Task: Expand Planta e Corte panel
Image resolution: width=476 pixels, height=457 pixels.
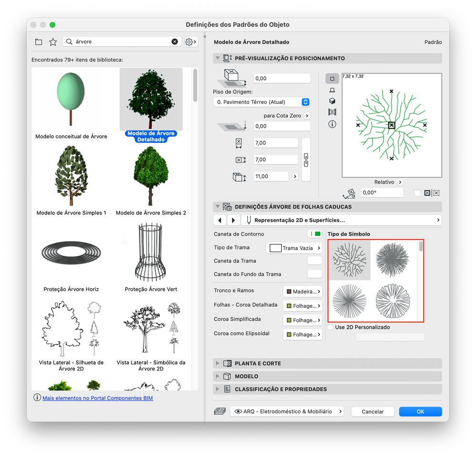Action: tap(217, 363)
